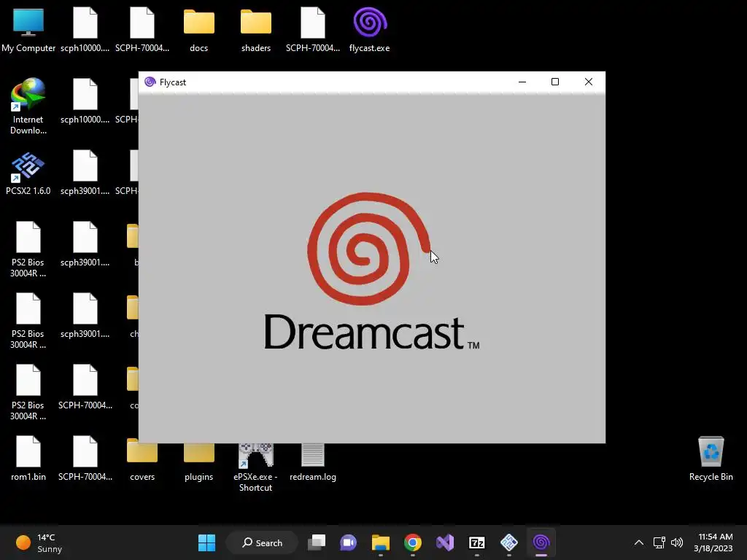Click the blue diamond app icon in taskbar

coord(508,542)
